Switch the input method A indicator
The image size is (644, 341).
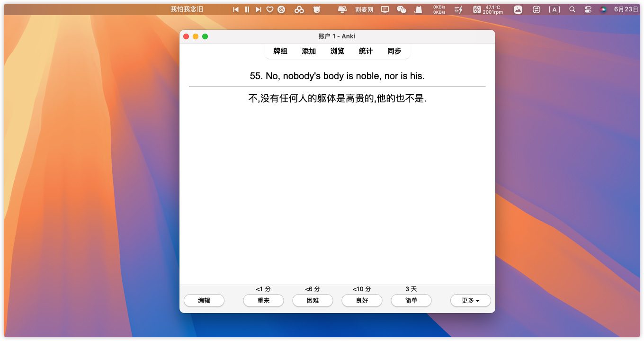(554, 9)
